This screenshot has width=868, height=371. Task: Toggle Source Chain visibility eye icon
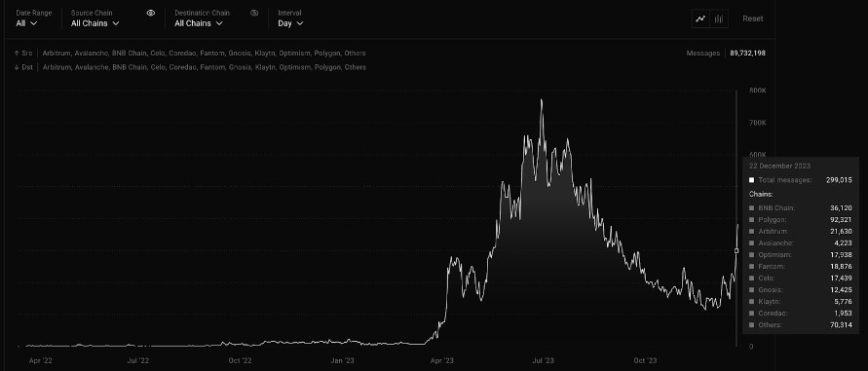[151, 13]
